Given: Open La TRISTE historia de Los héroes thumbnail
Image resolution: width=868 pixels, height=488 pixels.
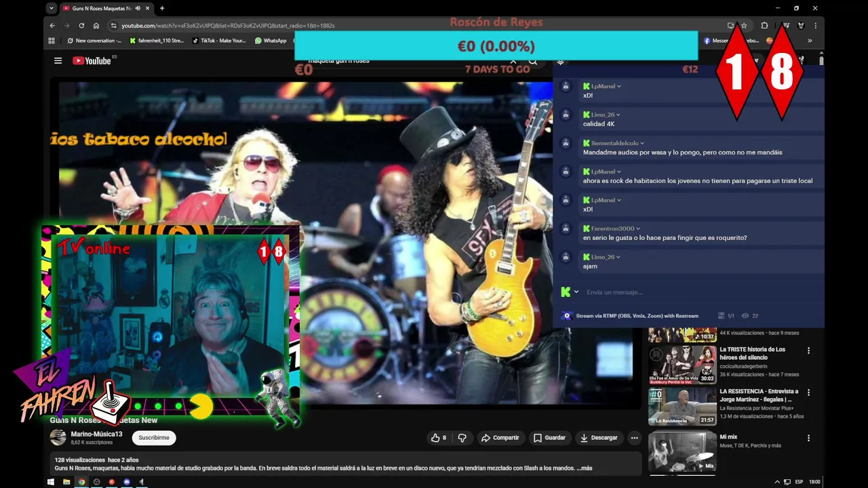Looking at the screenshot, I should (x=682, y=365).
